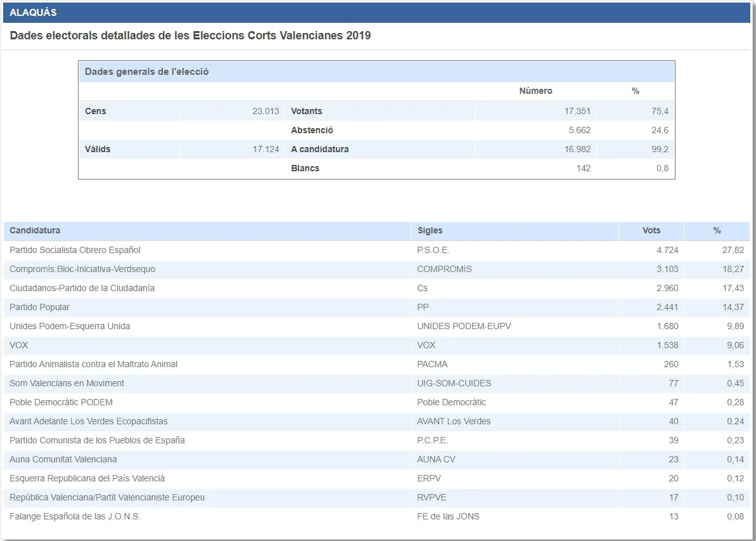Select Partido Popular votes 2.441

pyautogui.click(x=667, y=307)
